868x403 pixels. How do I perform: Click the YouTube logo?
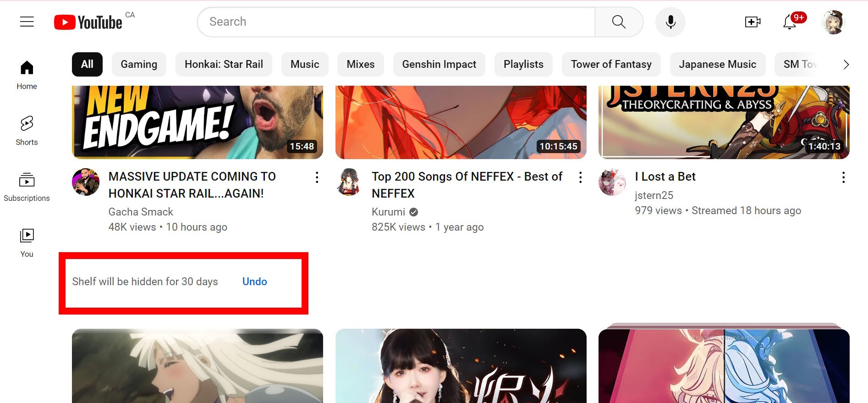coord(88,22)
